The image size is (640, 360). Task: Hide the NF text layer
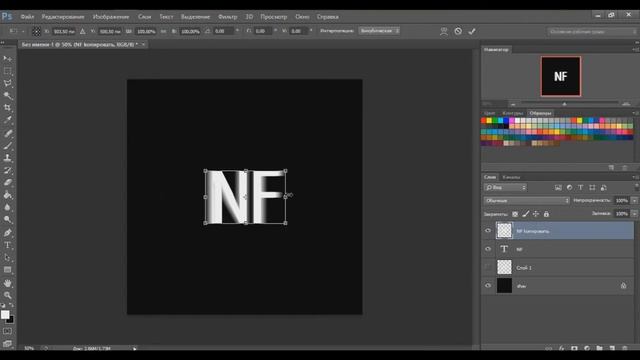pyautogui.click(x=488, y=249)
